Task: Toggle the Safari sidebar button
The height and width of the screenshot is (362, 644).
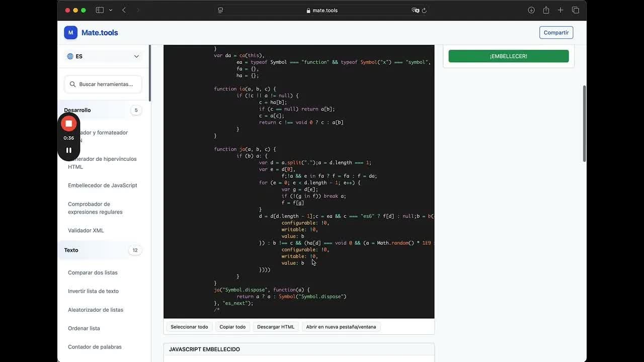Action: (x=100, y=10)
